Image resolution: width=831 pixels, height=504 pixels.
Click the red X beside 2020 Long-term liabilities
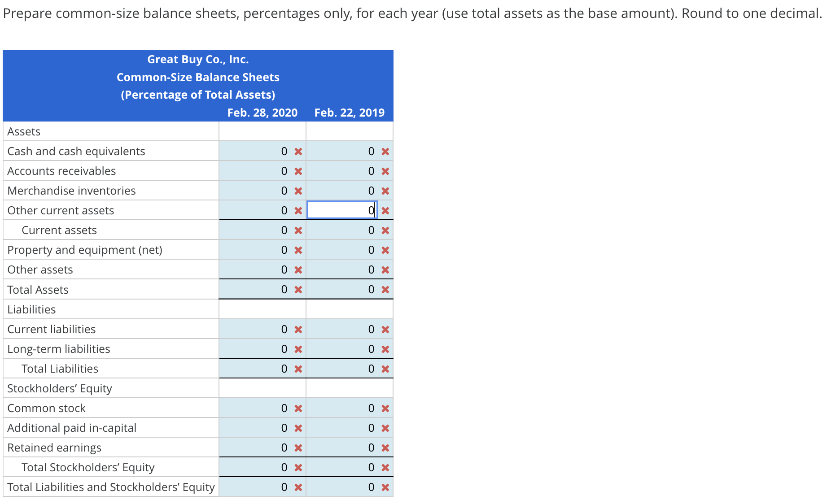click(x=298, y=349)
